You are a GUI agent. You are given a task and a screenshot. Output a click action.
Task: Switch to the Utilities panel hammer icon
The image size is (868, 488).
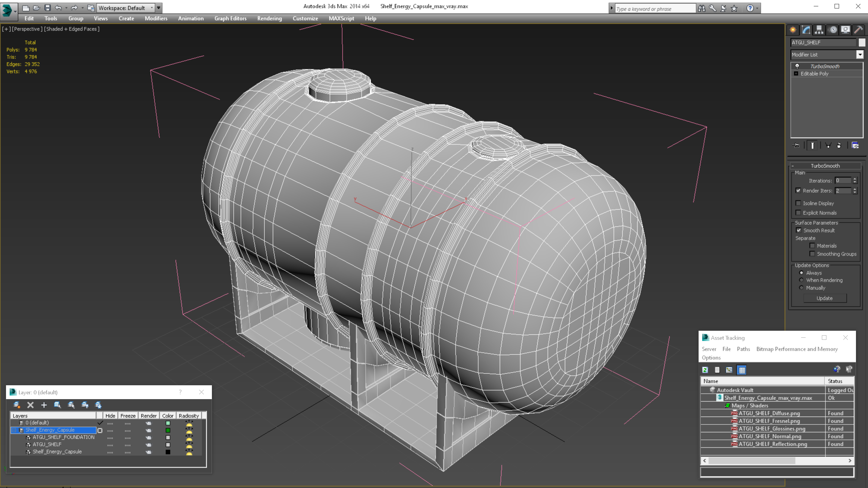point(858,30)
